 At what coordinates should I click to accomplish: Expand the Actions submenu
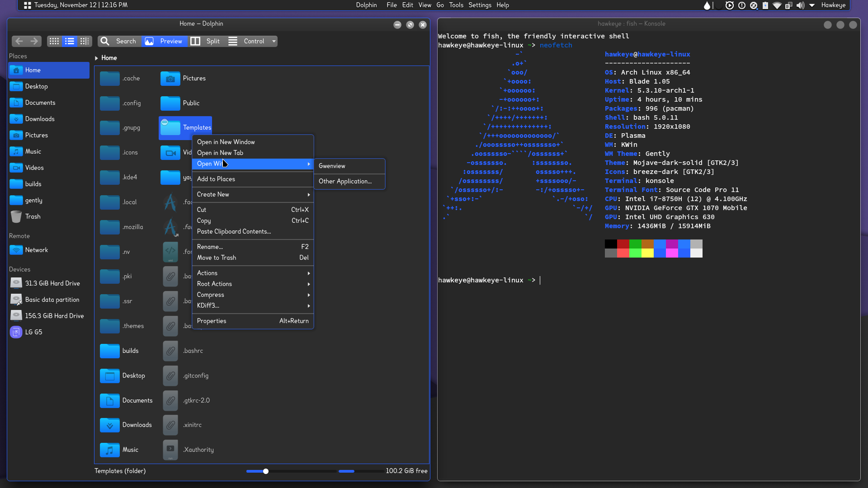pyautogui.click(x=253, y=273)
